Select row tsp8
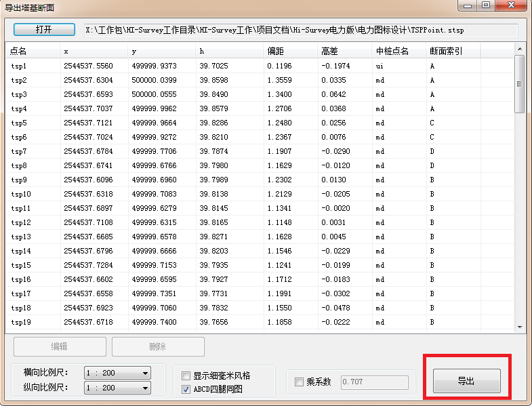This screenshot has width=532, height=406. point(260,165)
